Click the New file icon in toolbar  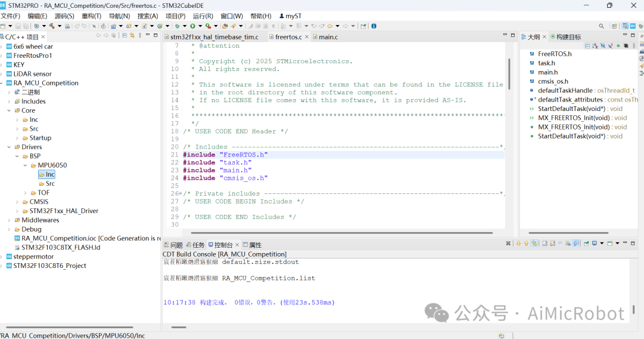[3, 26]
